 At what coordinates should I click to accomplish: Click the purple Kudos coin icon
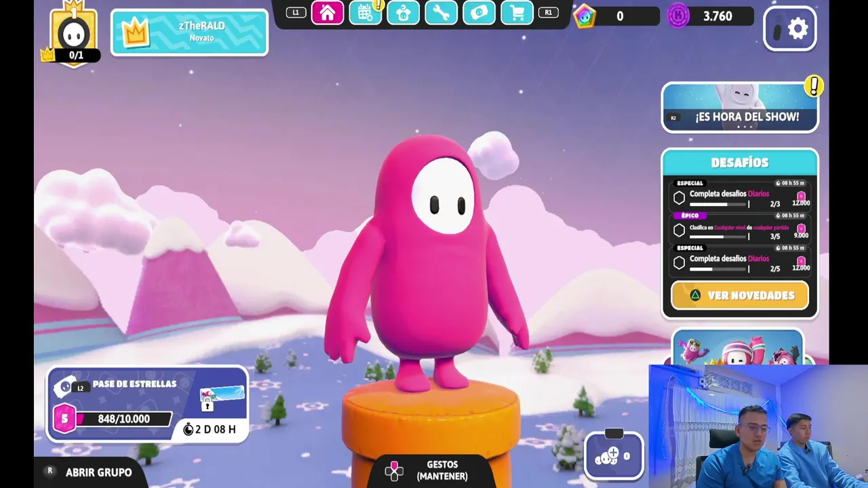678,16
